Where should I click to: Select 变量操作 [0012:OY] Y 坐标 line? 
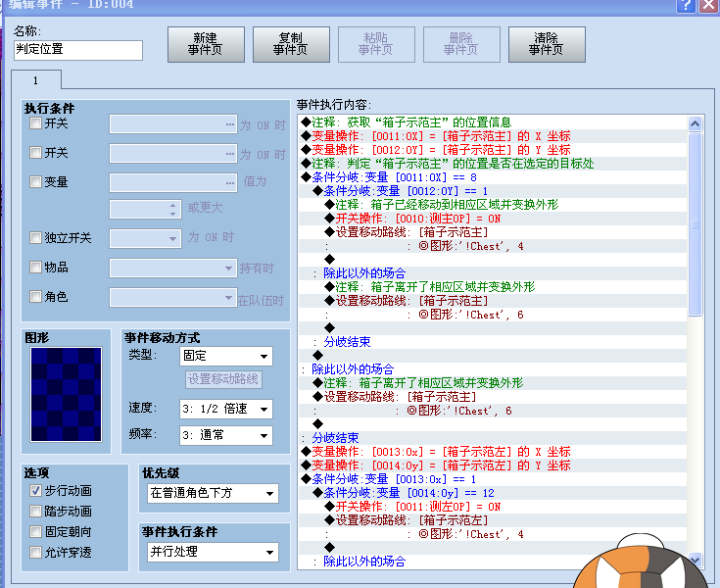(x=493, y=150)
